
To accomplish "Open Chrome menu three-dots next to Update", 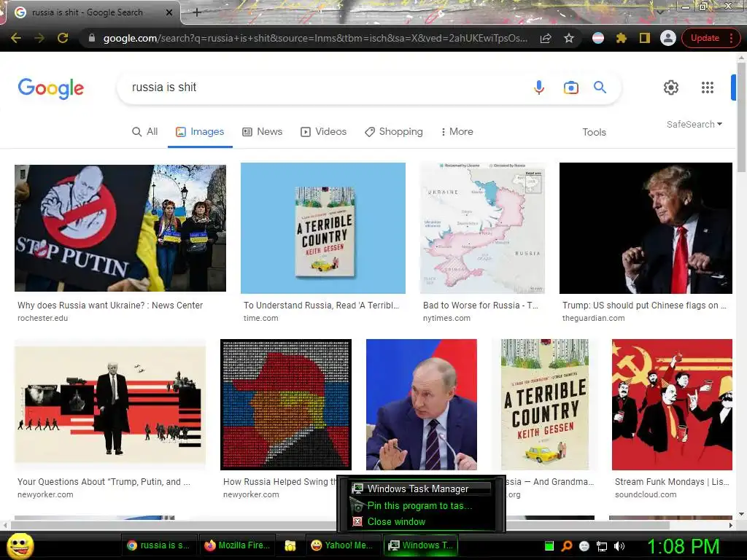I will point(731,38).
